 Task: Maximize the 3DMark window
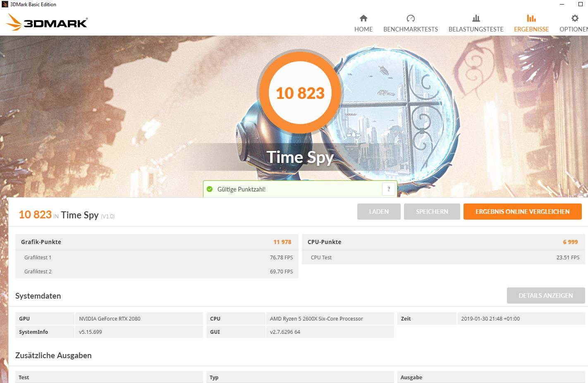(581, 4)
